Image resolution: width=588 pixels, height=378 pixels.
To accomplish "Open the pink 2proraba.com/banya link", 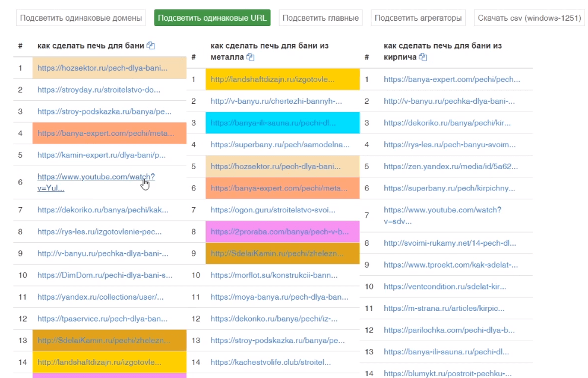I will (x=279, y=231).
